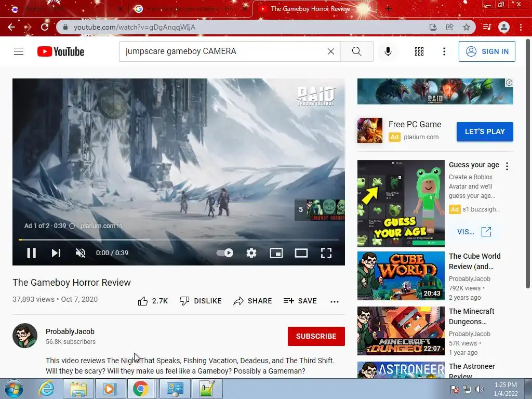Install page via address bar icon

(x=433, y=27)
